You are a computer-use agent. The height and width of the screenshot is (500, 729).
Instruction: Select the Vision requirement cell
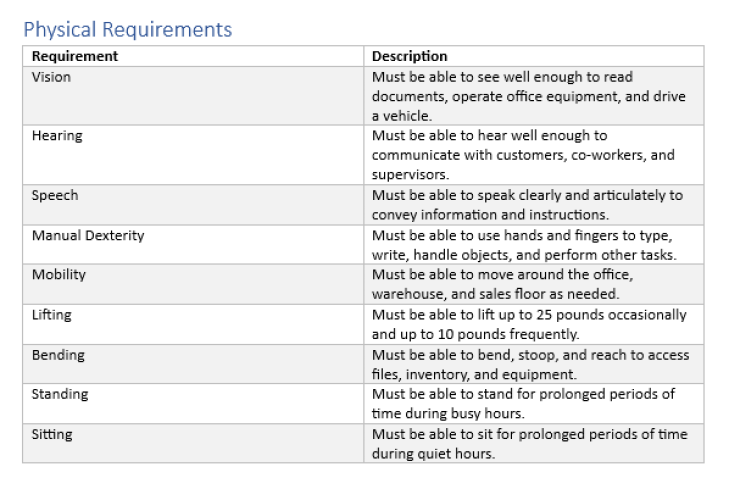point(52,77)
